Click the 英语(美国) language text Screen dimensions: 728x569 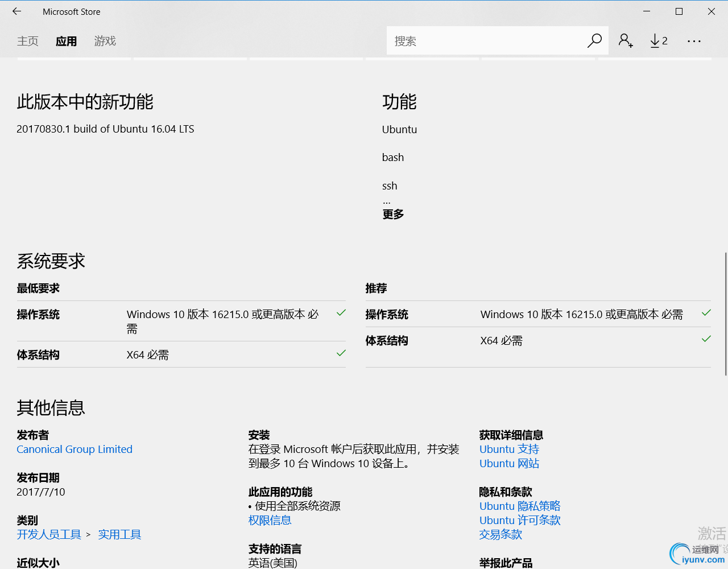pos(272,563)
